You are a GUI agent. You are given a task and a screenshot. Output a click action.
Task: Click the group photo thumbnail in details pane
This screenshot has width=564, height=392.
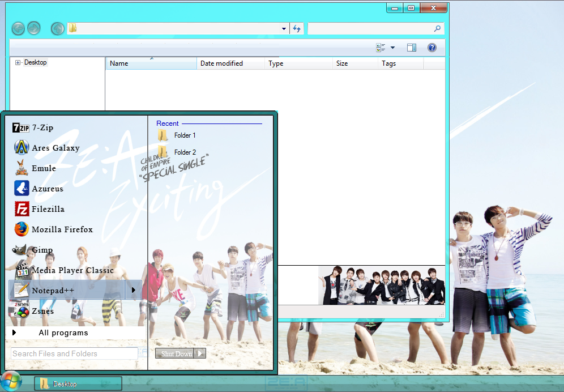(x=381, y=286)
